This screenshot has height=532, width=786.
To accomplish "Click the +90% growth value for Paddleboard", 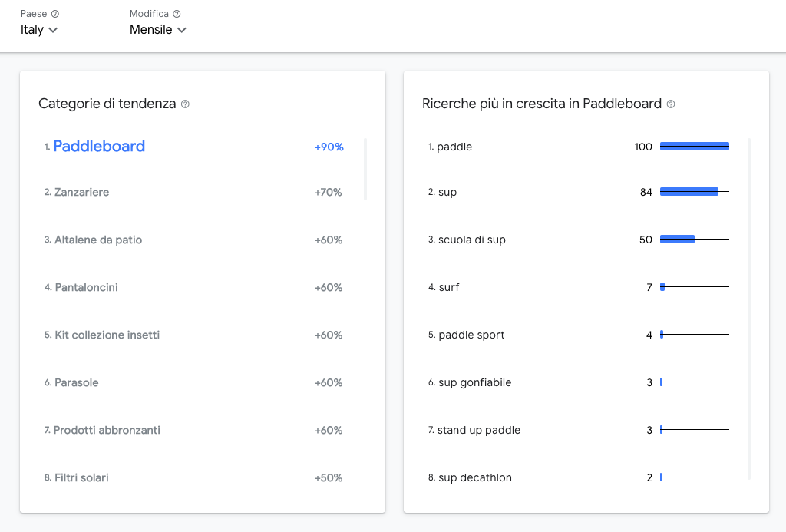I will click(329, 147).
